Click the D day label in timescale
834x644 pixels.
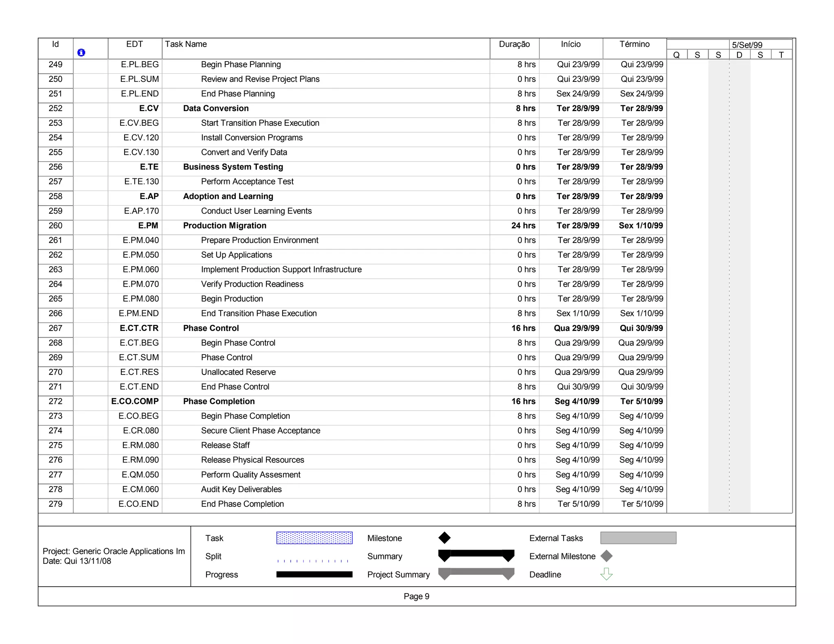point(739,55)
